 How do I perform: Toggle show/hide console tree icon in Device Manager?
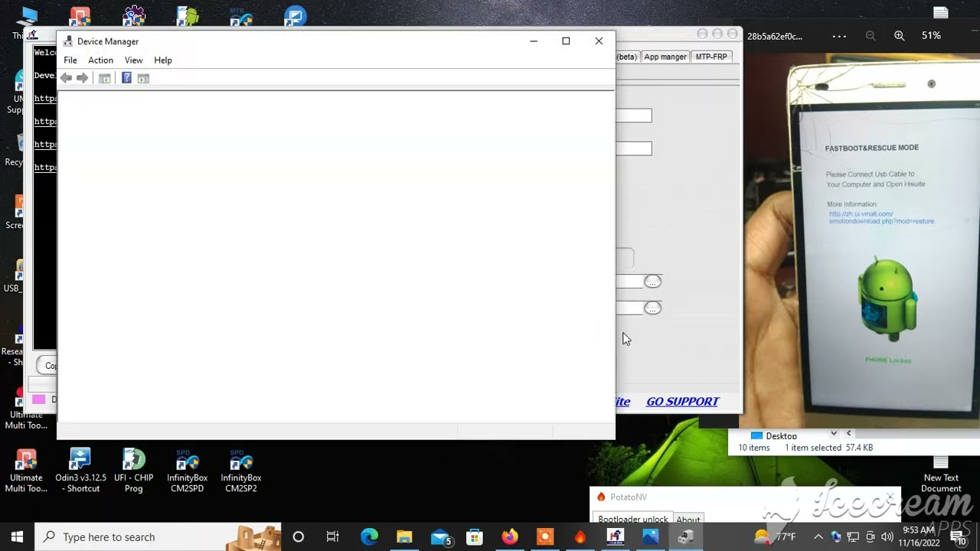[105, 78]
